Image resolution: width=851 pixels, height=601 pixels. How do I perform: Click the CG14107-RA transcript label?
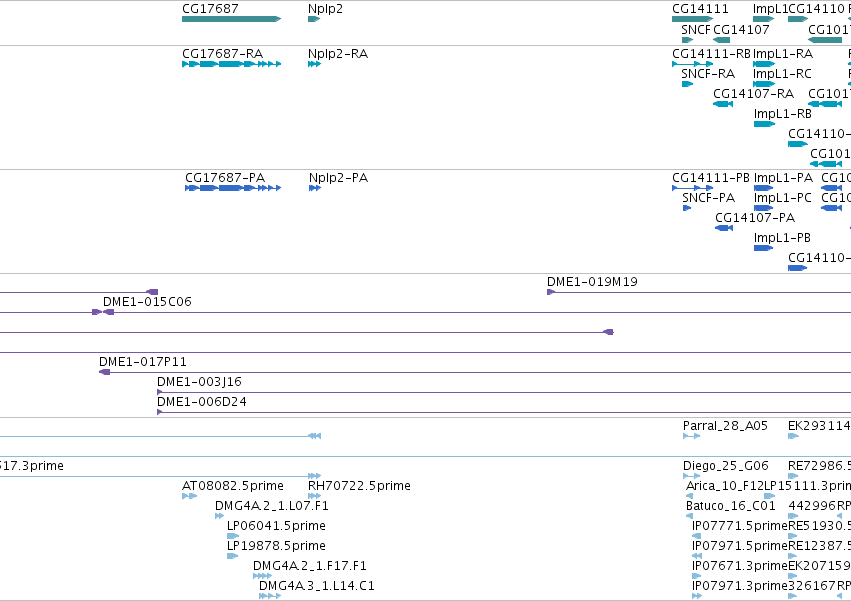(753, 94)
